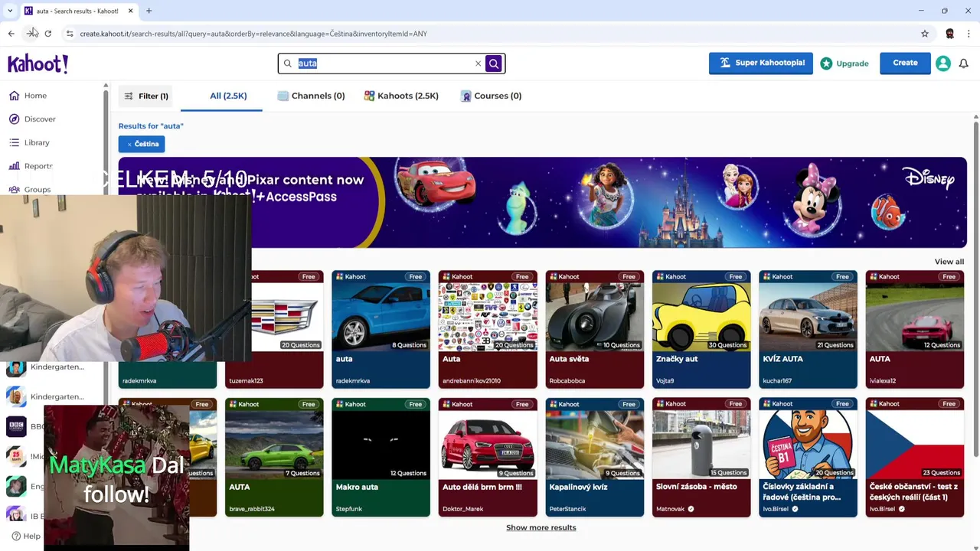Open the 'KVÍZ AUTA' kahoot
The width and height of the screenshot is (980, 551).
tap(808, 329)
